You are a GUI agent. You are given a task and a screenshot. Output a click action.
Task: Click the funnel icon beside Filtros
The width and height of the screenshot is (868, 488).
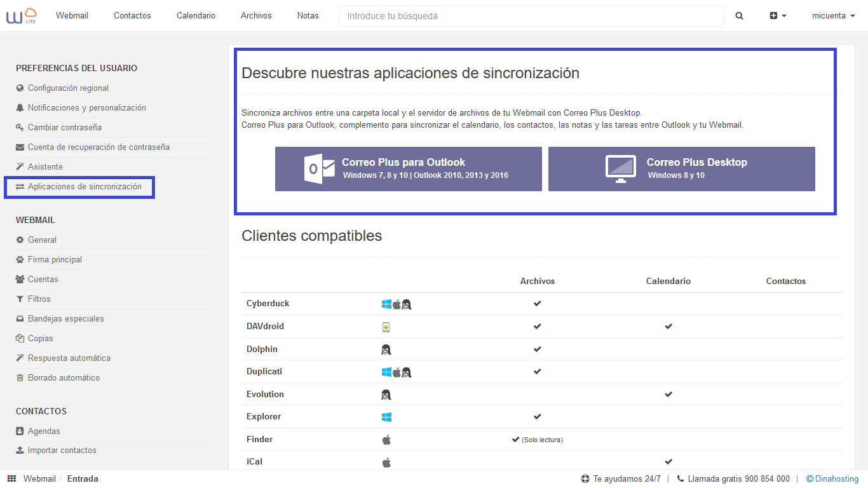20,299
